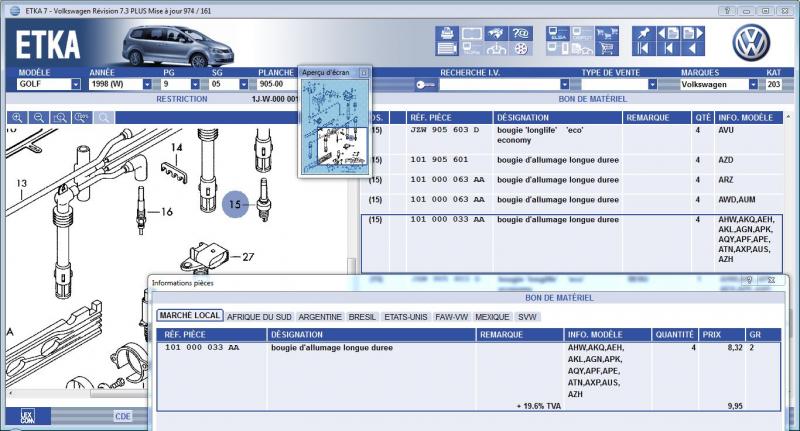Click the list view icon below printer

point(447,49)
